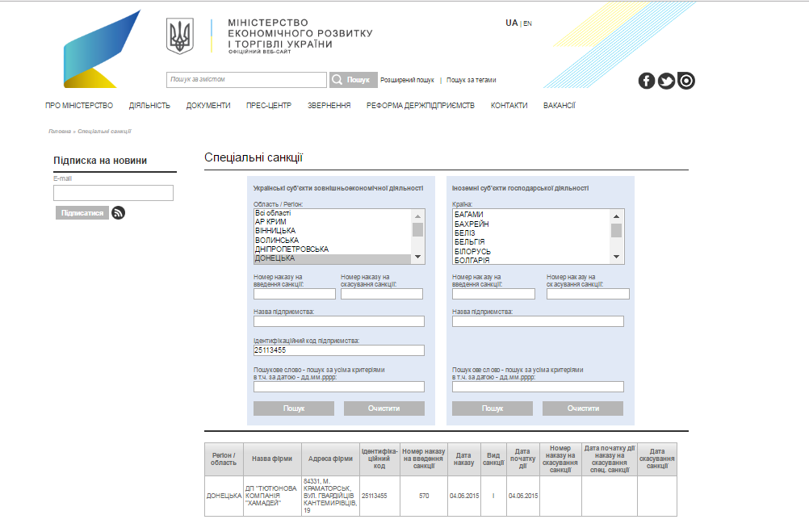Open the ПРЕС-ЦЕНТР menu
This screenshot has height=532, width=809.
pyautogui.click(x=269, y=106)
